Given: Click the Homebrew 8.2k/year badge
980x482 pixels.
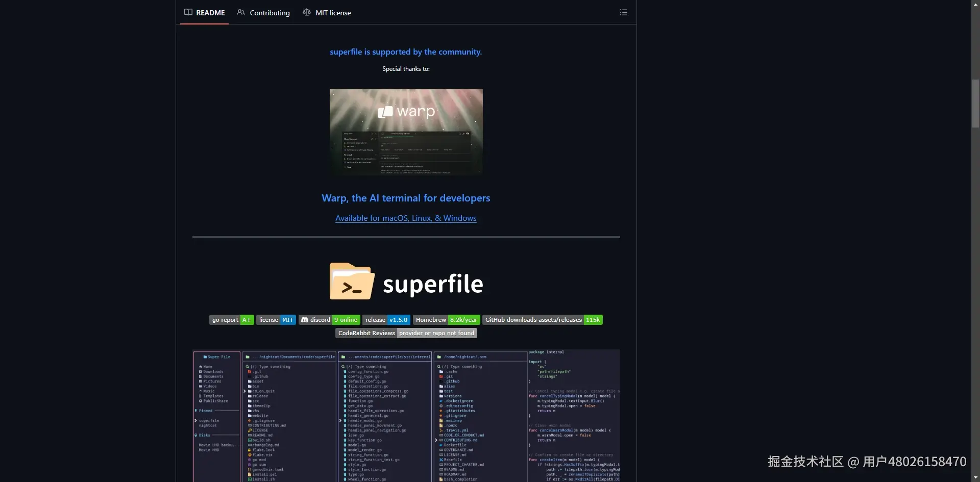Looking at the screenshot, I should point(447,320).
